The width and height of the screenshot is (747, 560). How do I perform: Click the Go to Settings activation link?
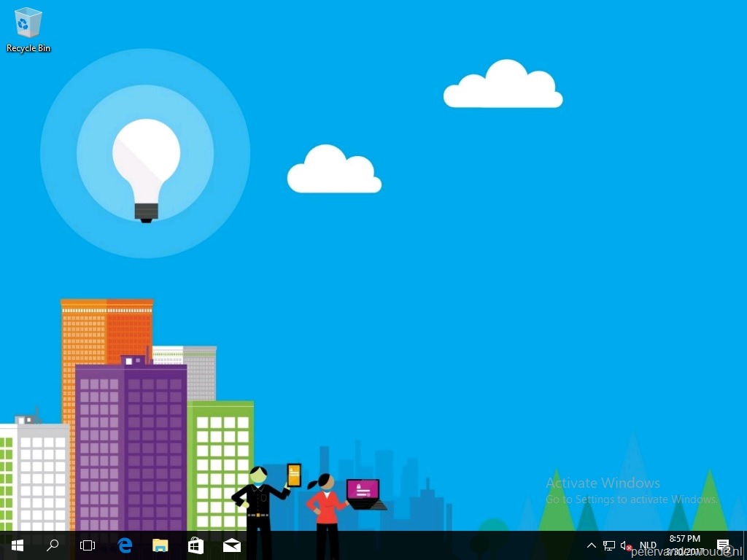630,499
